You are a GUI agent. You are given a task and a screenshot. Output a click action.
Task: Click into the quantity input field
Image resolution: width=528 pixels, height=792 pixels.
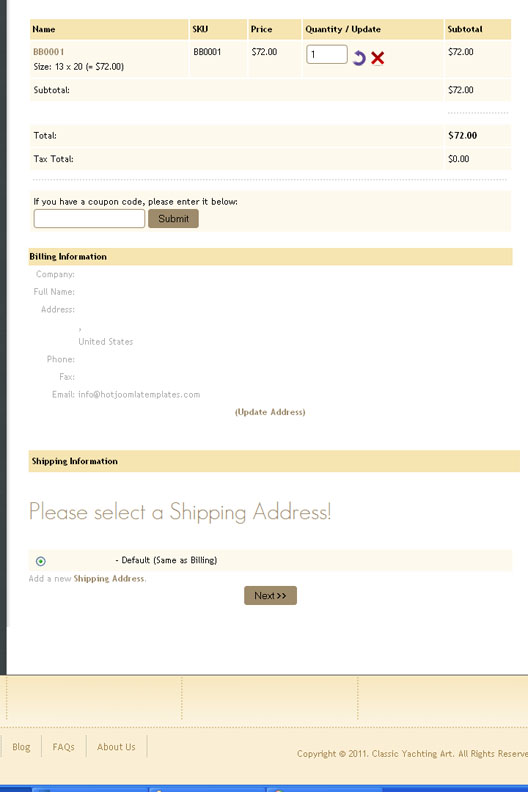(x=326, y=55)
